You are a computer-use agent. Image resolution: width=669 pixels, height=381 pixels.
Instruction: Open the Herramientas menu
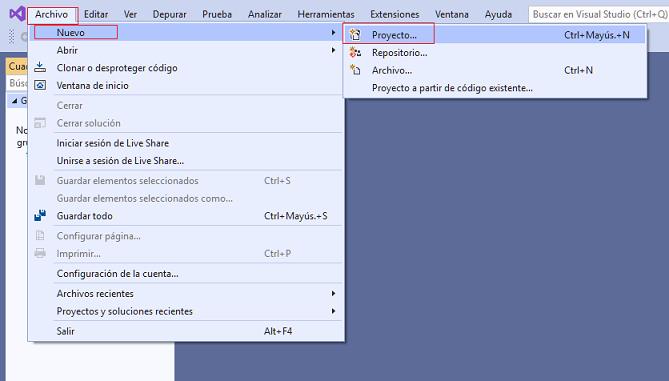coord(326,15)
